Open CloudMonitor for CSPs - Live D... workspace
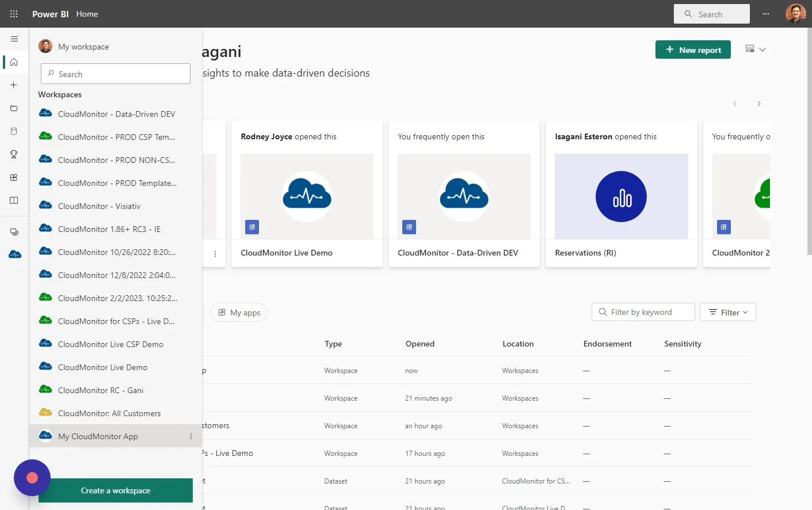 116,321
